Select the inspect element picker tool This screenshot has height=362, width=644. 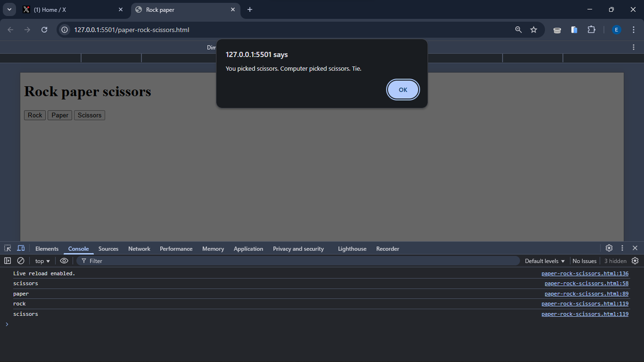click(7, 248)
